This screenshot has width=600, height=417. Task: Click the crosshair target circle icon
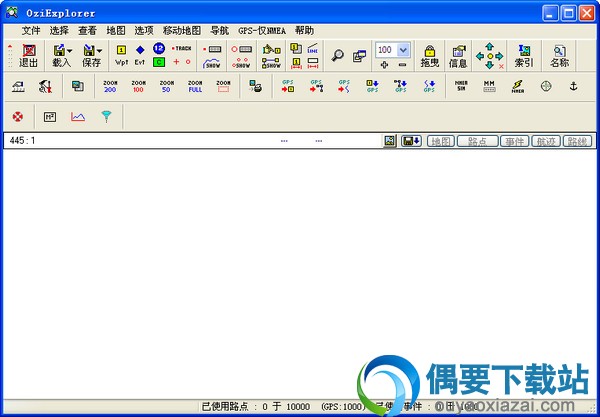coord(546,86)
